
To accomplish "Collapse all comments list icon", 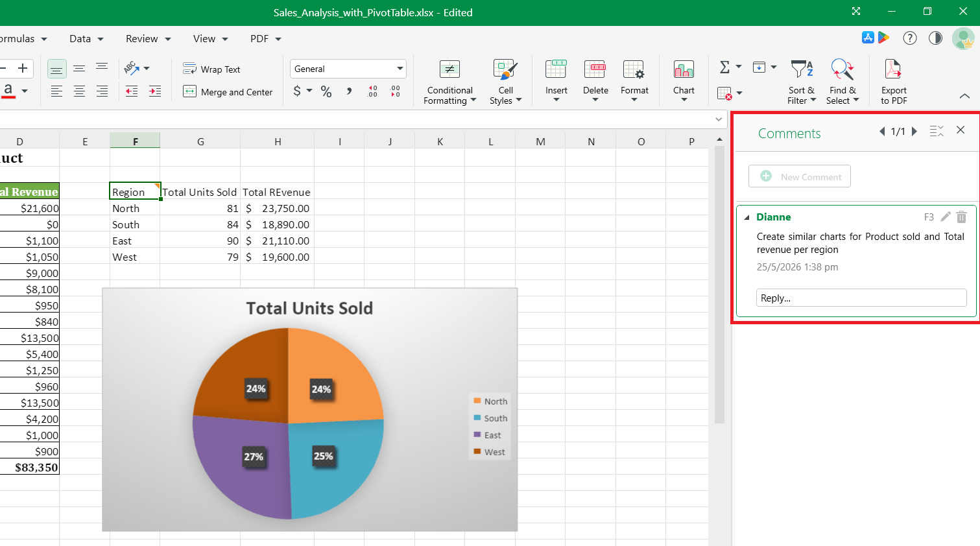I will click(937, 131).
